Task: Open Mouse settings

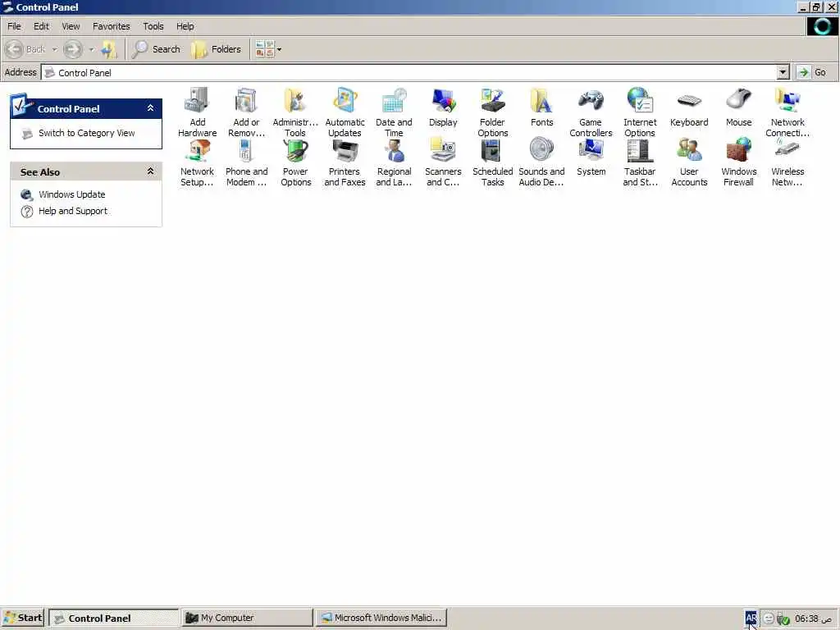Action: (738, 107)
